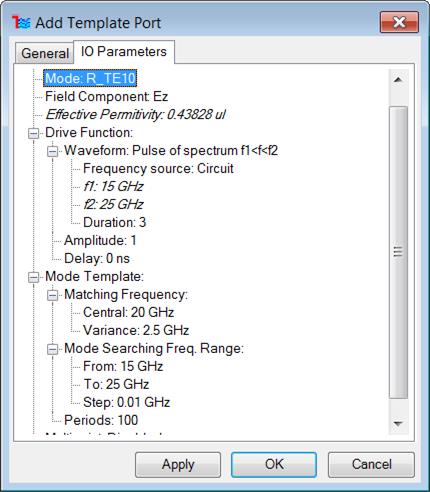
Task: Select the Mode: R_TE10 item
Action: (90, 78)
